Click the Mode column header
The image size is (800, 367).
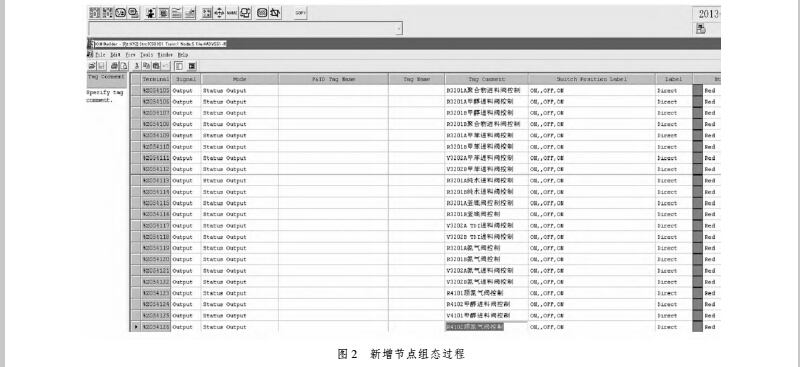240,79
